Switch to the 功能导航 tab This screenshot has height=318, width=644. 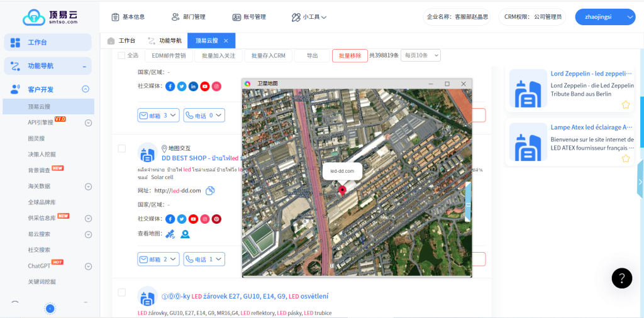[x=165, y=41]
